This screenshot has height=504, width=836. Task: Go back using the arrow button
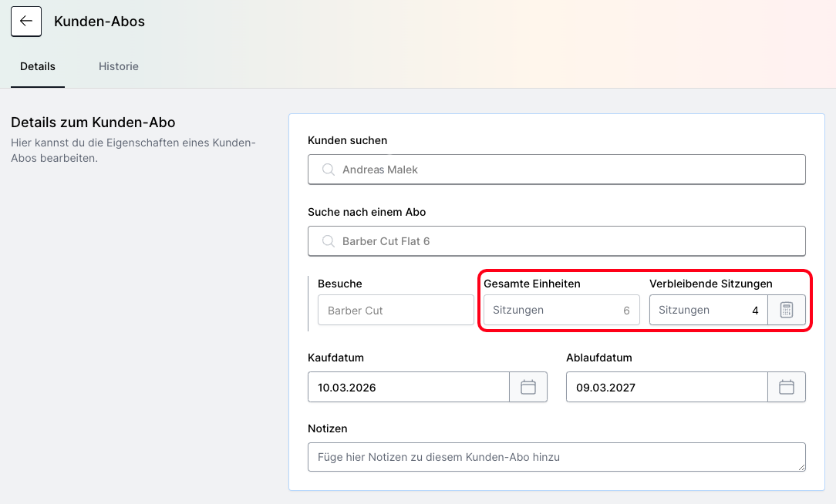coord(26,22)
